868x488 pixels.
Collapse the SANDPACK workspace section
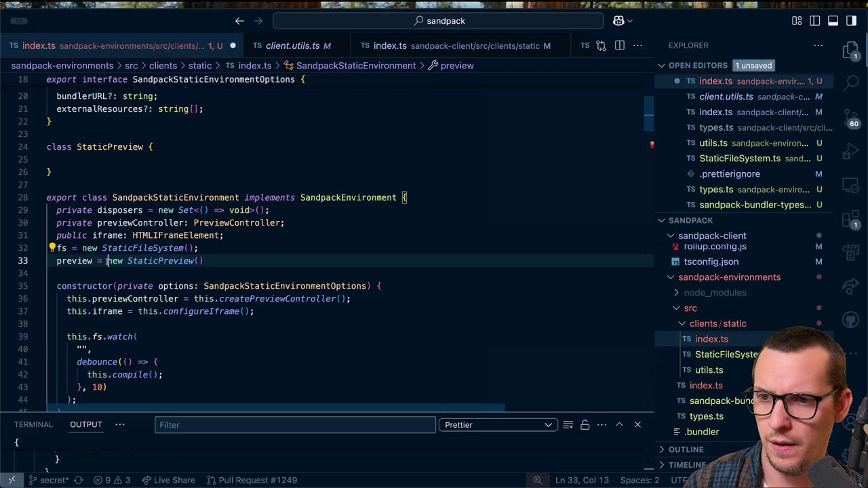click(x=662, y=220)
